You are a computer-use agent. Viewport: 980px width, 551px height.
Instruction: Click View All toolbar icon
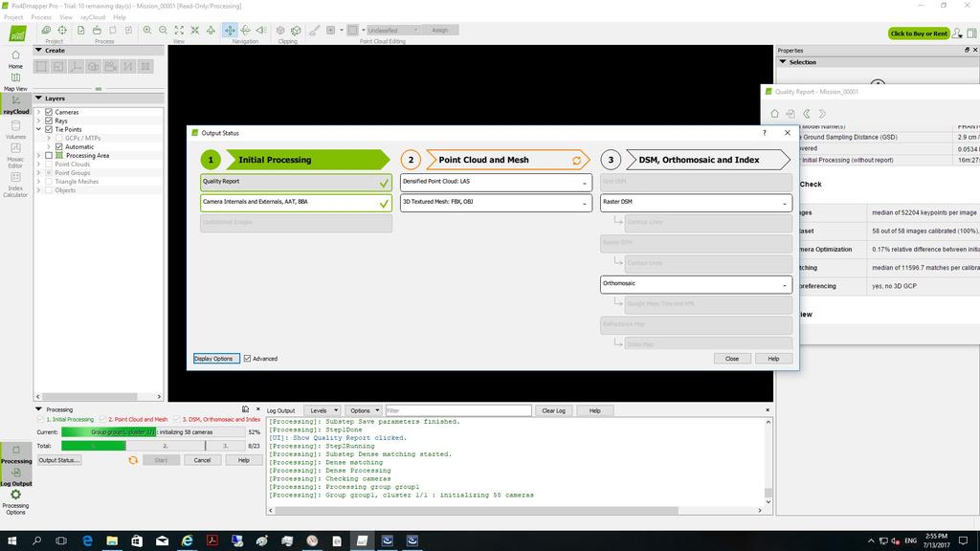pyautogui.click(x=179, y=30)
